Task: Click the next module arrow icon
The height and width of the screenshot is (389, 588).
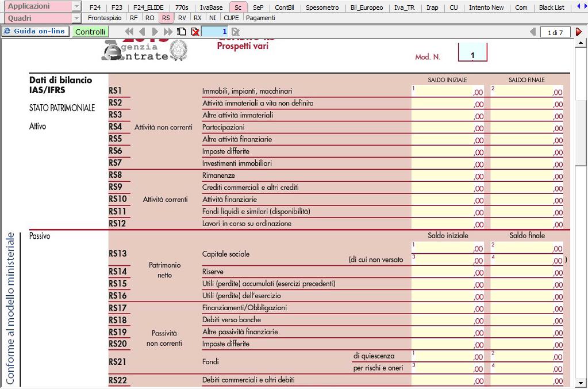Action: [x=156, y=32]
